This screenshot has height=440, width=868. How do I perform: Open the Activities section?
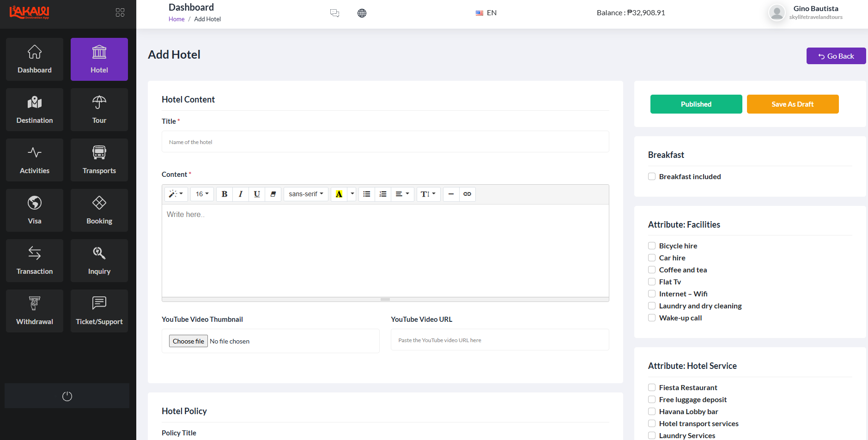(35, 160)
